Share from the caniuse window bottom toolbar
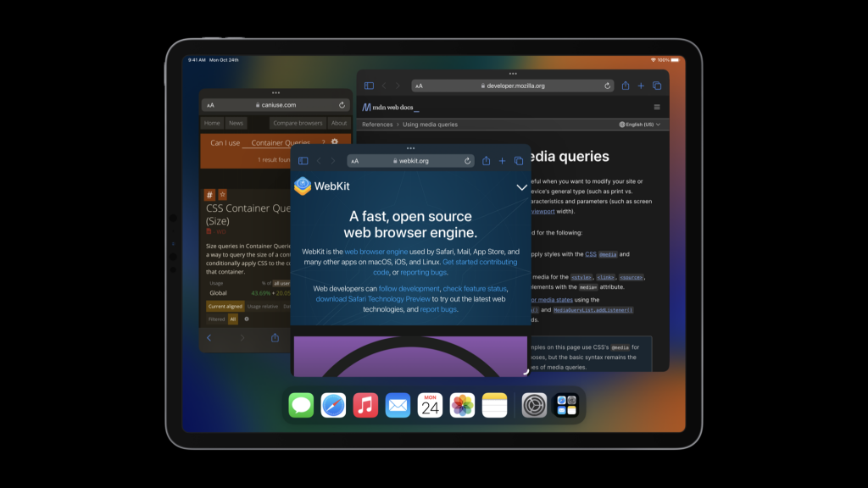The width and height of the screenshot is (868, 488). coord(275,337)
